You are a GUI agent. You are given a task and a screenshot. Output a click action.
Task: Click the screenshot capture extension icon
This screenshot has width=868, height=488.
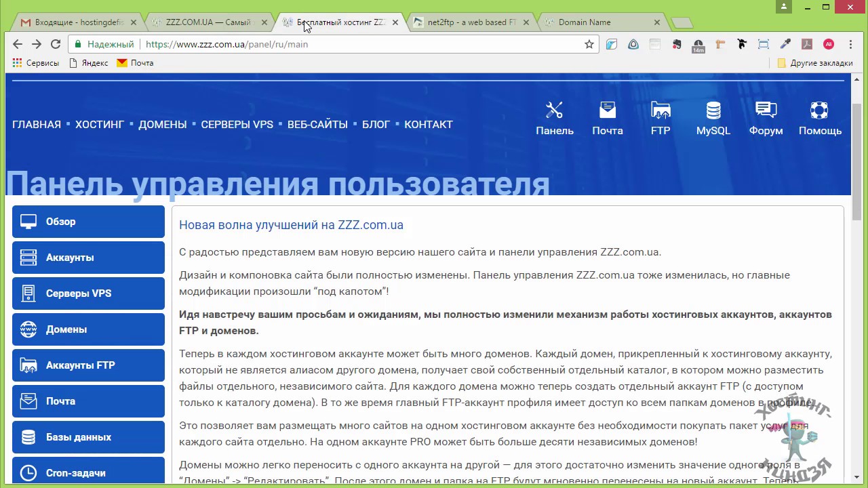tap(764, 44)
